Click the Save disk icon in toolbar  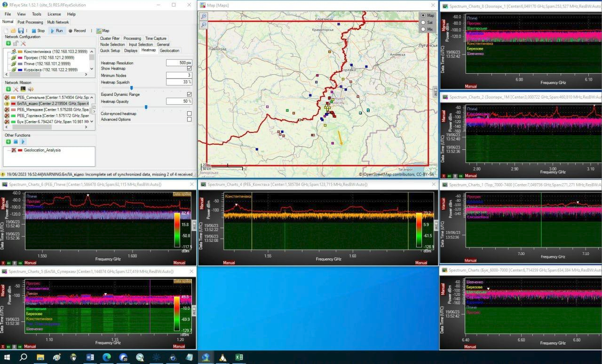point(21,31)
